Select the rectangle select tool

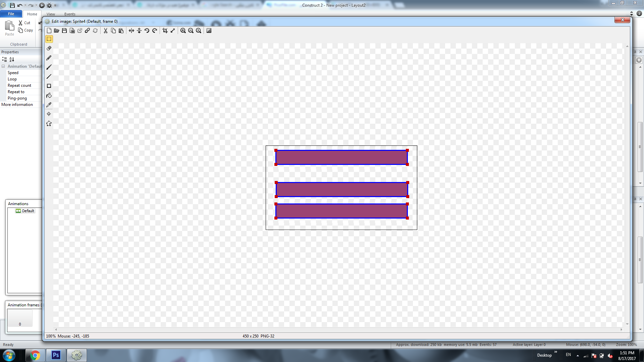(x=49, y=39)
